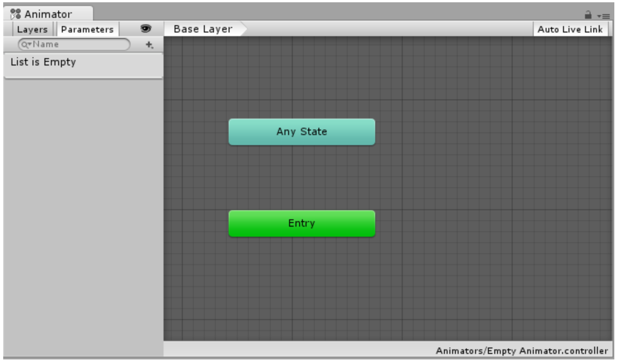
Task: Toggle the window lock icon
Action: click(589, 15)
